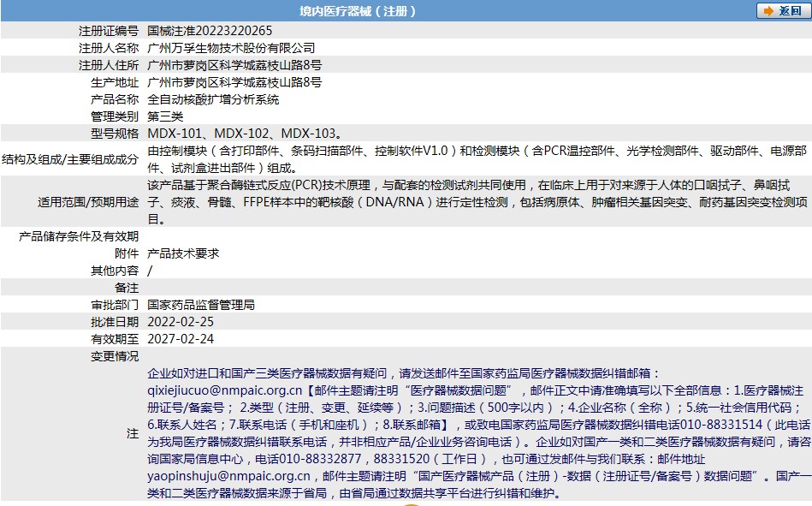Click approval department 国家药品监督管理局
The height and width of the screenshot is (506, 812).
coord(201,305)
